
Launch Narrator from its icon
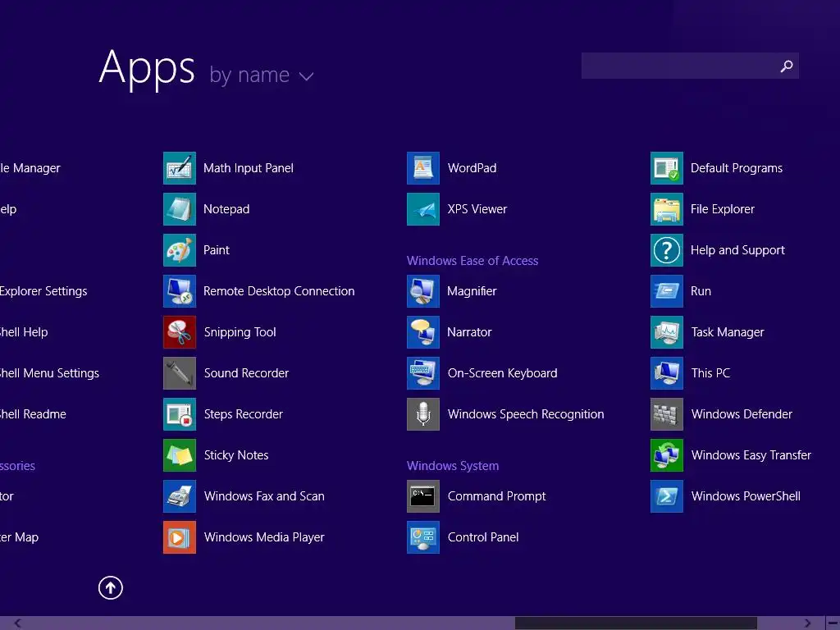click(423, 332)
